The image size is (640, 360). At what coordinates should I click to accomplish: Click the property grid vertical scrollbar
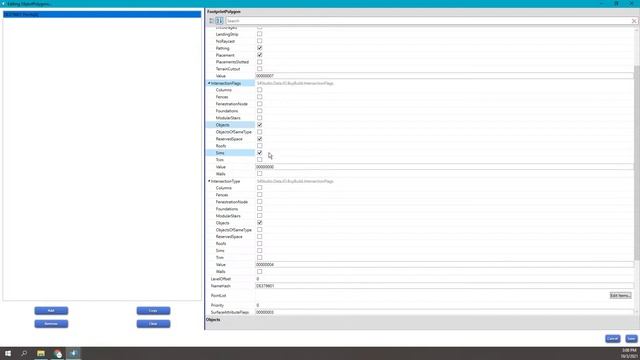click(x=637, y=163)
